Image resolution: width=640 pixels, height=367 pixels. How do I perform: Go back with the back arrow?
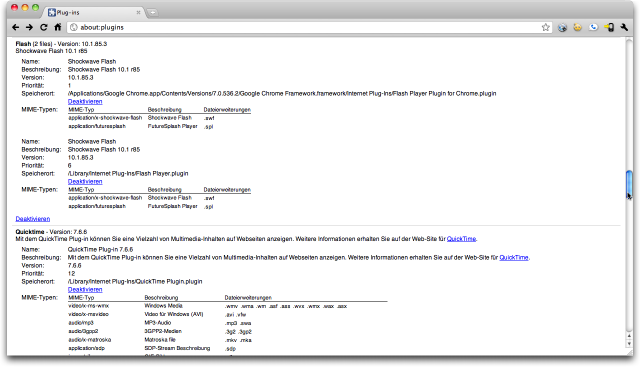click(x=16, y=27)
